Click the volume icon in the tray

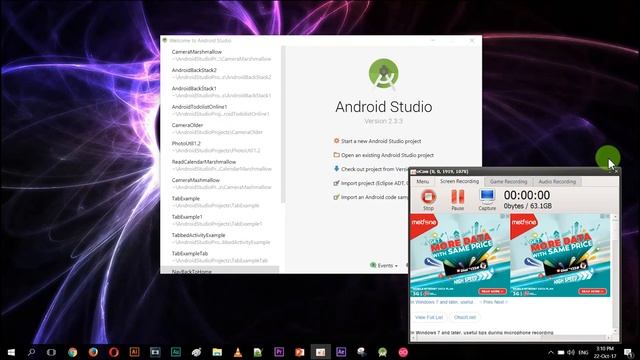coord(571,352)
